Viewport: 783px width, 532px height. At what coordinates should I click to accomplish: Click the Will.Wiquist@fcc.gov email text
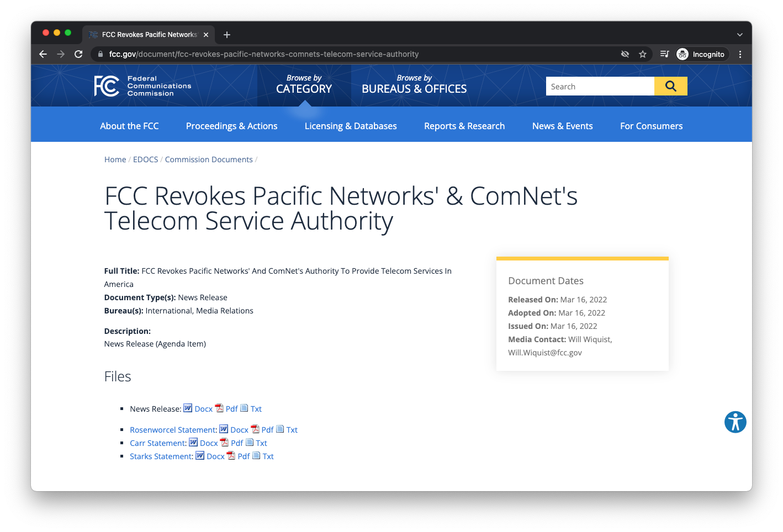click(x=545, y=353)
